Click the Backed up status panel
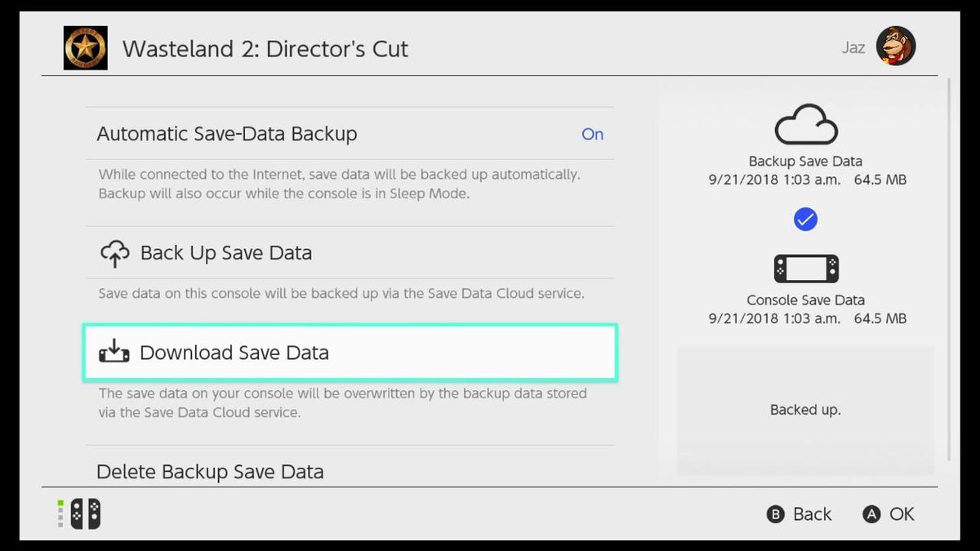The height and width of the screenshot is (551, 980). [x=805, y=410]
